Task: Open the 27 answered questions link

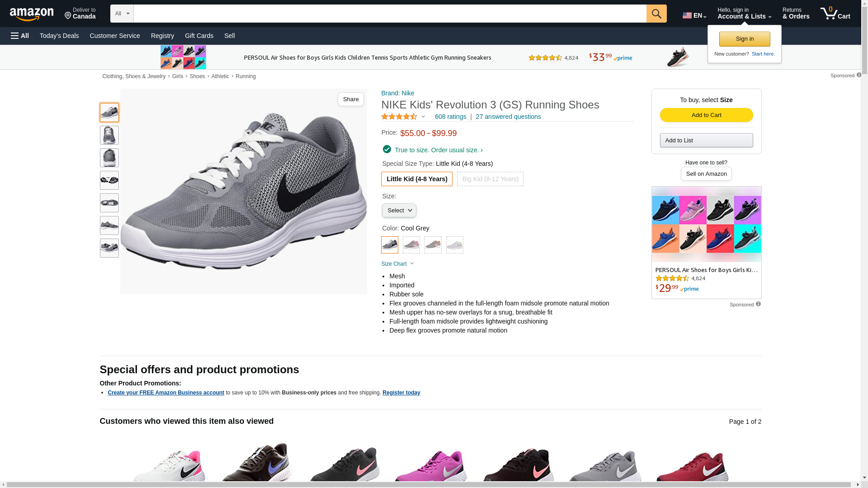Action: [508, 117]
